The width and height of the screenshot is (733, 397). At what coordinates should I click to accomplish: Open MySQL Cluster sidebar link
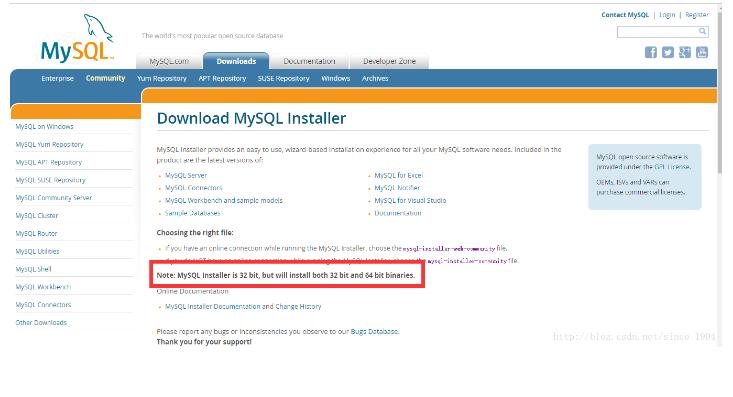point(37,216)
